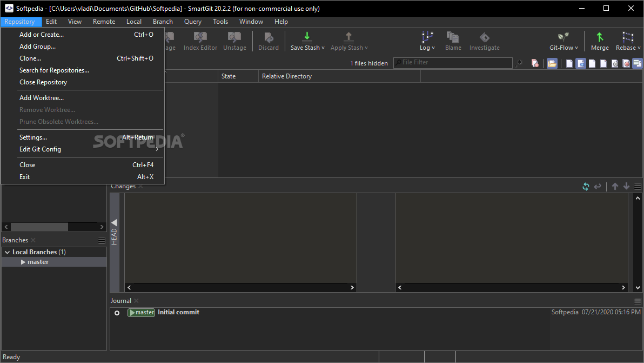This screenshot has width=644, height=363.
Task: Click the refresh icon in Changes panel
Action: tap(586, 187)
